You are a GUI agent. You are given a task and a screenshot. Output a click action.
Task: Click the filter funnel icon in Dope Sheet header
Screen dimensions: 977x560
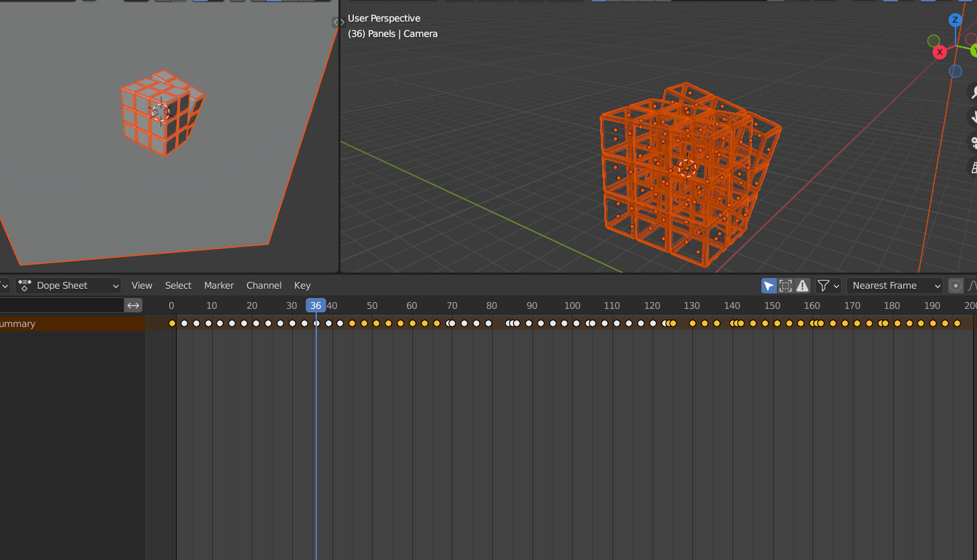pos(823,285)
